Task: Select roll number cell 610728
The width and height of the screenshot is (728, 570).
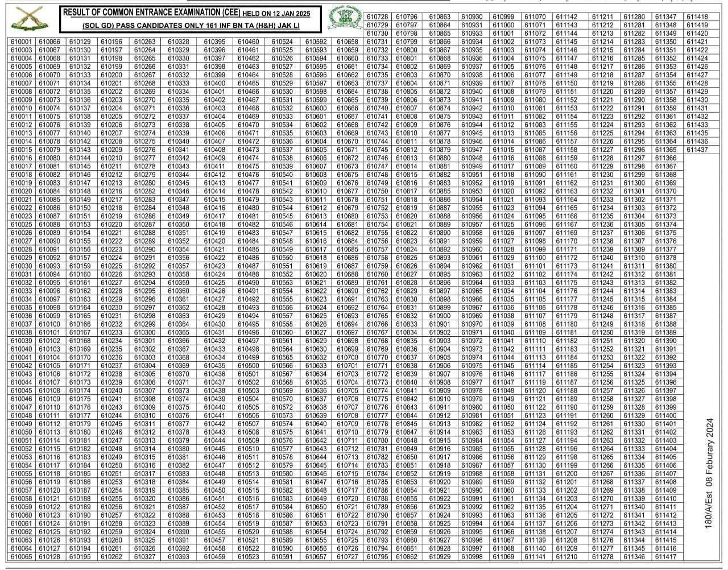Action: coord(377,18)
